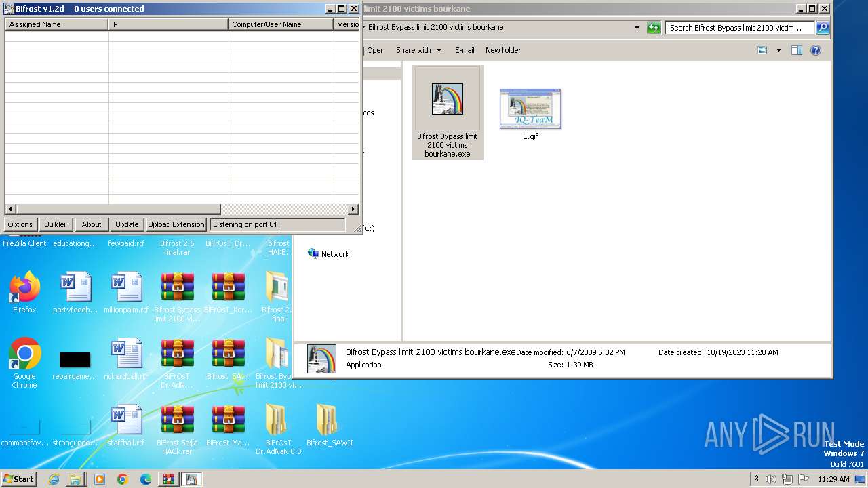This screenshot has width=868, height=488.
Task: Click the taskbar clock showing 11:29 AM
Action: point(833,479)
